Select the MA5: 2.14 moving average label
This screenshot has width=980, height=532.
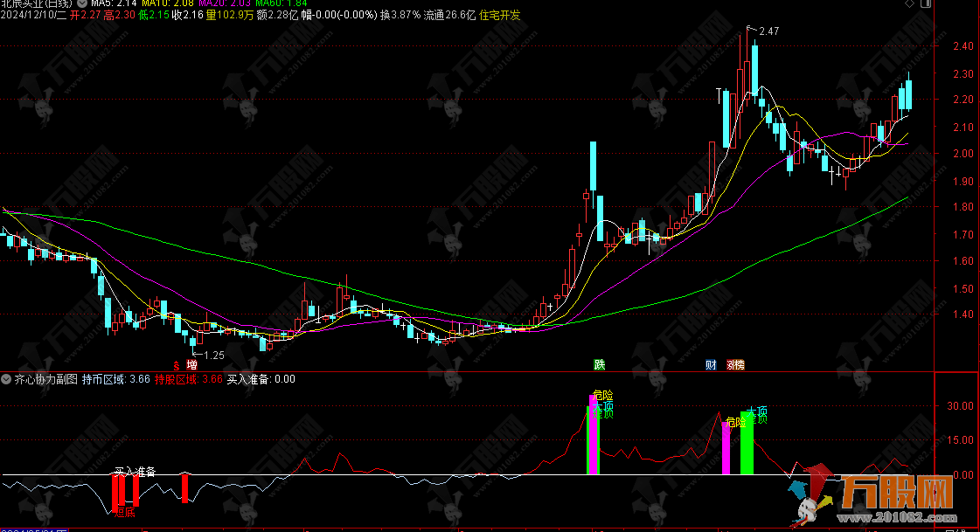coord(114,3)
